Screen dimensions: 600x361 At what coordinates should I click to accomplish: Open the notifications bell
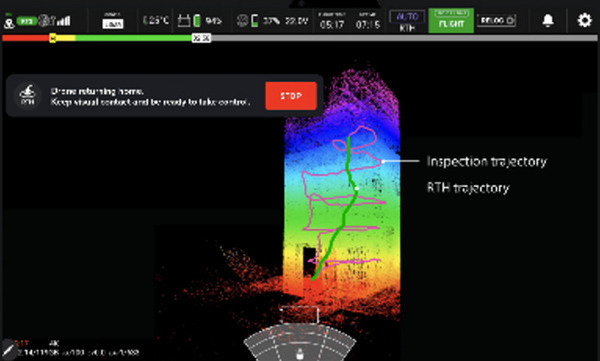coord(548,20)
